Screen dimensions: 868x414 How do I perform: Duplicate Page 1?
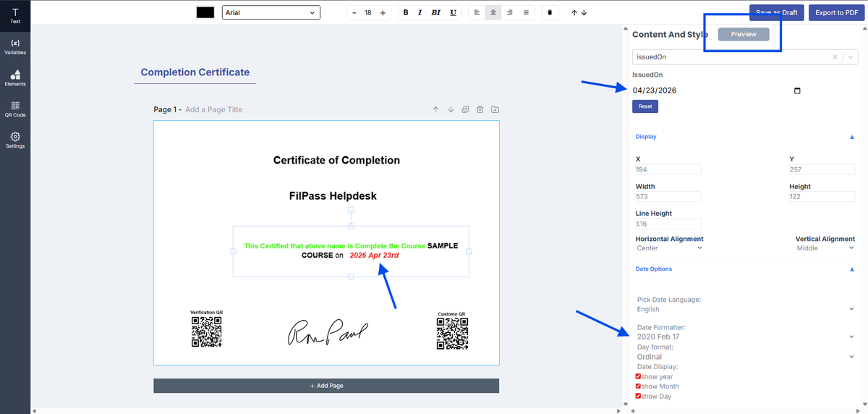[465, 110]
